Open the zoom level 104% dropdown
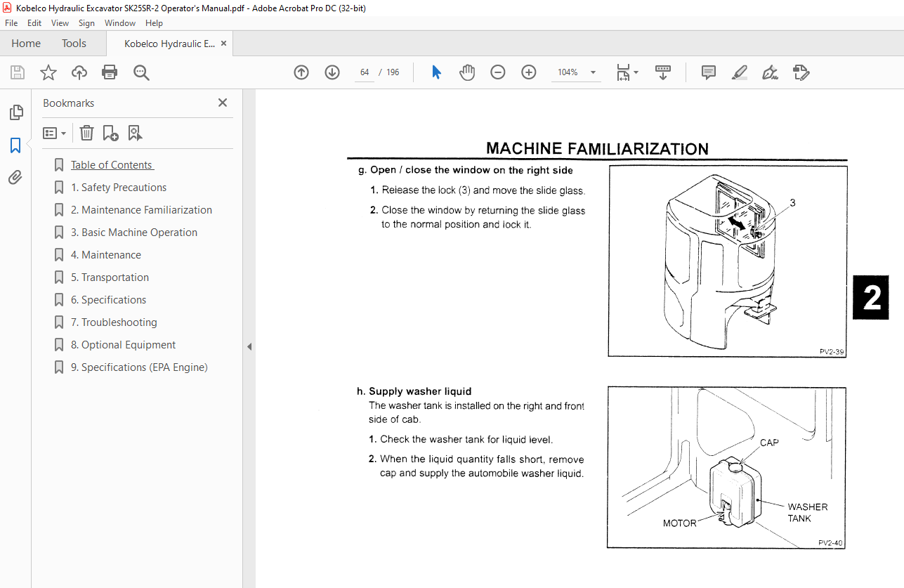 [593, 72]
